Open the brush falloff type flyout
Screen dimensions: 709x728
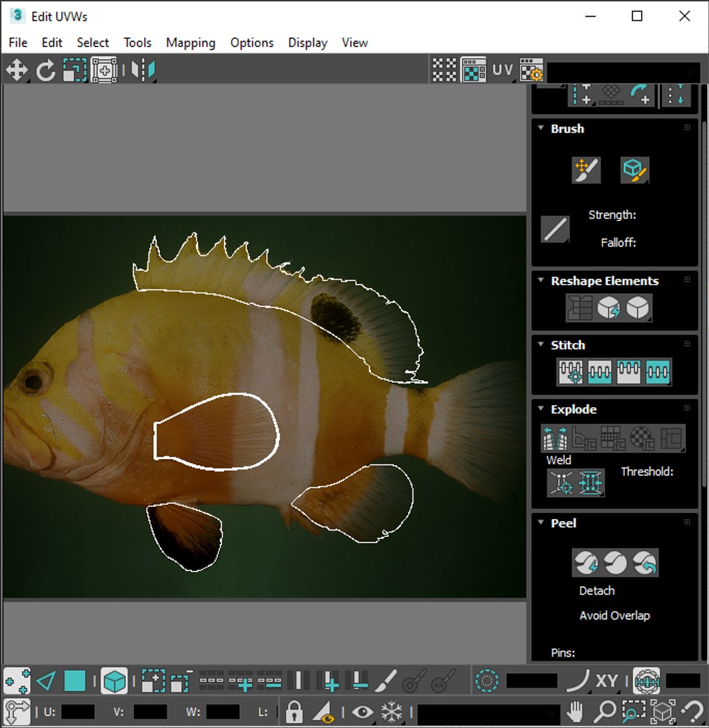pyautogui.click(x=555, y=229)
